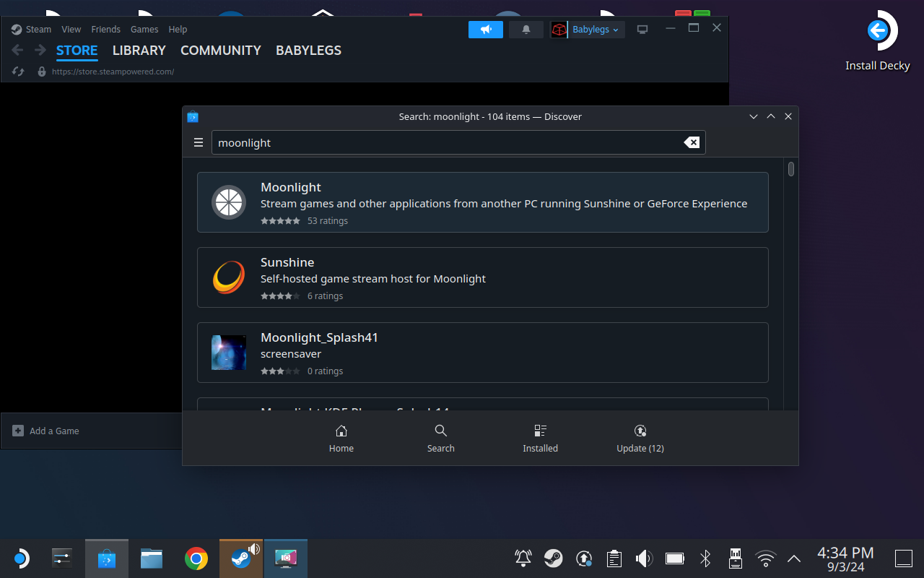Click the Steam taskbar icon
The width and height of the screenshot is (924, 578).
[241, 558]
